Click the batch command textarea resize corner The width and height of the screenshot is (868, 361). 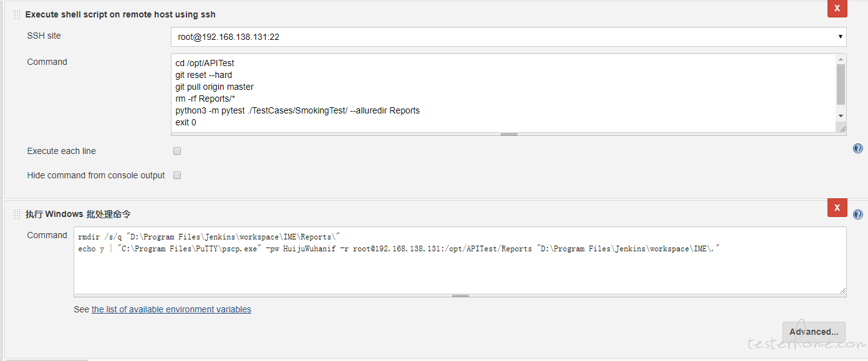842,289
